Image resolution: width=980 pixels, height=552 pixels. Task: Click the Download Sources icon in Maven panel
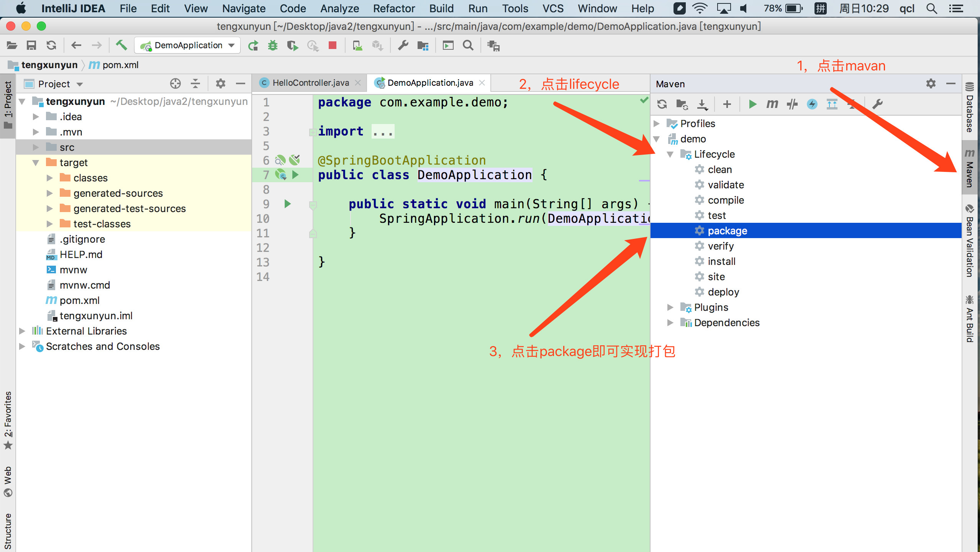[x=702, y=104]
